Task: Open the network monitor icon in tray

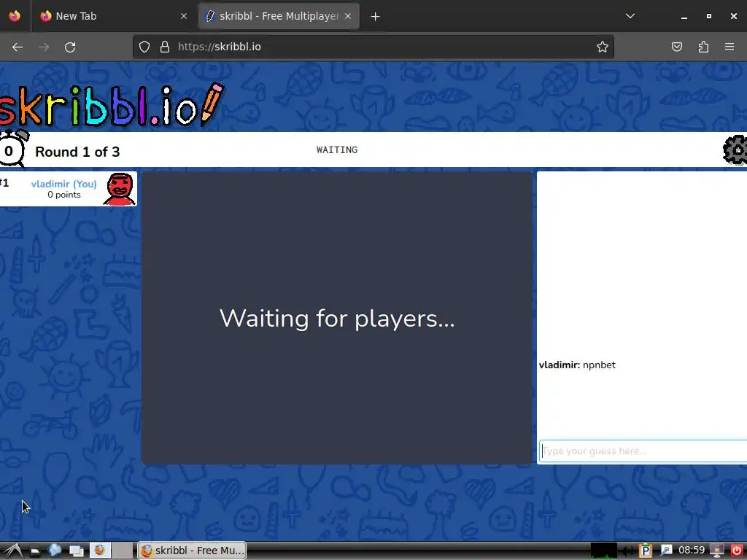Action: tap(603, 551)
